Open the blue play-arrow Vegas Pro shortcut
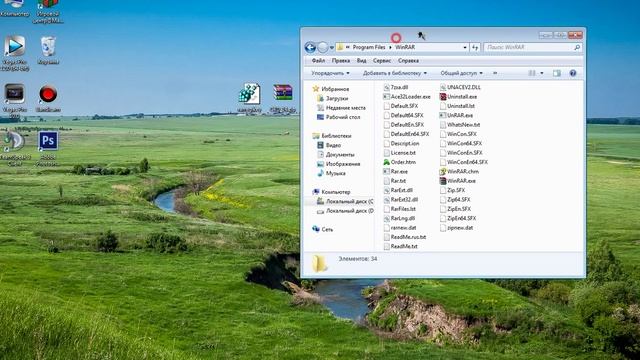The width and height of the screenshot is (640, 360). coord(15,46)
